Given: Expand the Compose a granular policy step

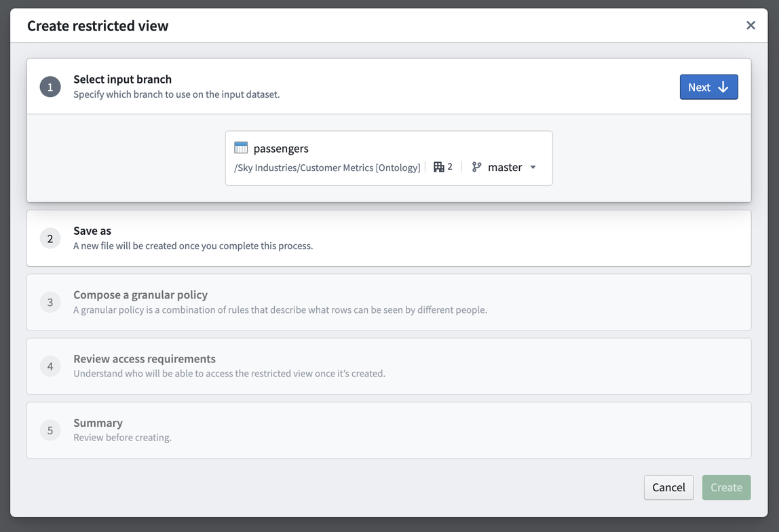Looking at the screenshot, I should [x=389, y=302].
